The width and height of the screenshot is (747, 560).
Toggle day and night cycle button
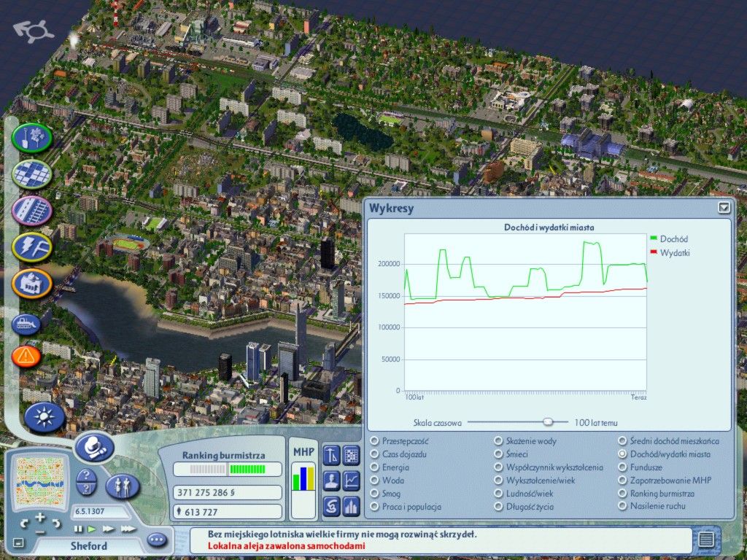[x=44, y=417]
